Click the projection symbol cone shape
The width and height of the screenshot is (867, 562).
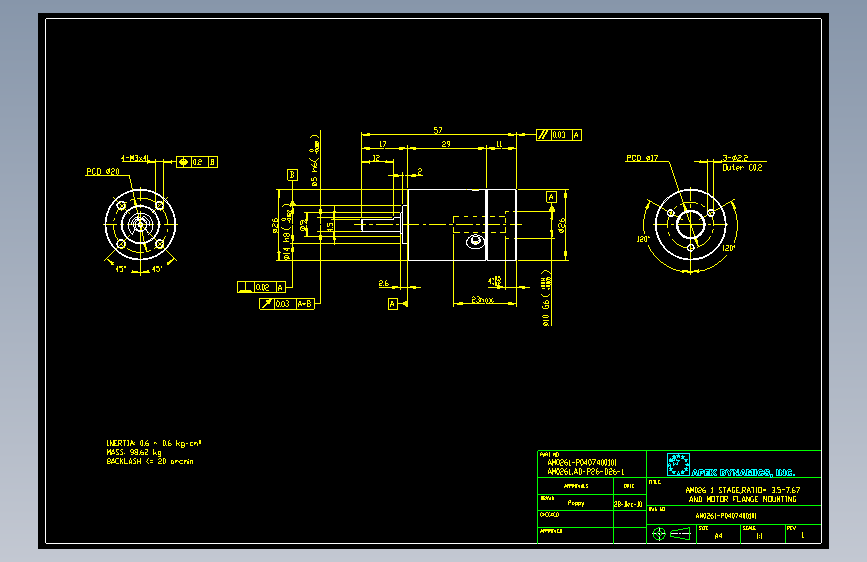click(680, 534)
